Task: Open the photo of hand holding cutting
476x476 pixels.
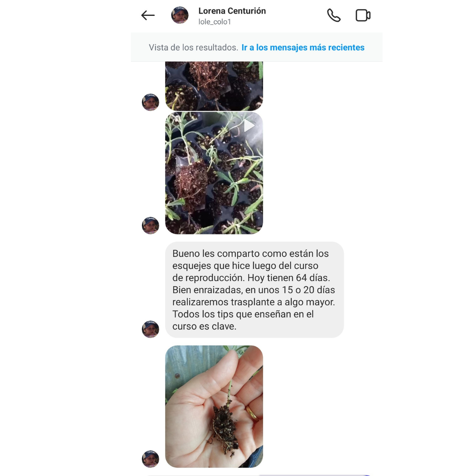Action: pyautogui.click(x=214, y=406)
